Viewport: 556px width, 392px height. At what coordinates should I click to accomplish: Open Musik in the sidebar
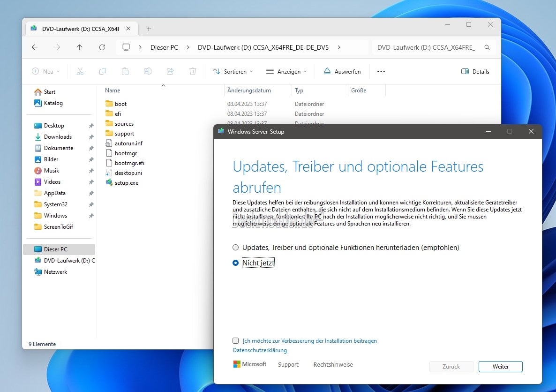click(46, 171)
